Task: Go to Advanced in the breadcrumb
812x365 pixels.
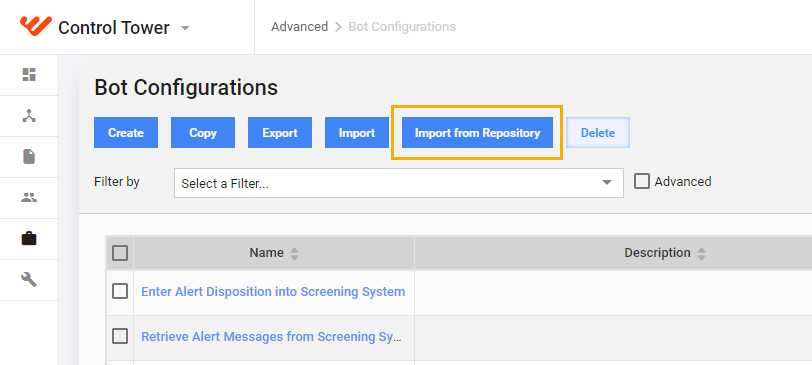Action: point(299,26)
